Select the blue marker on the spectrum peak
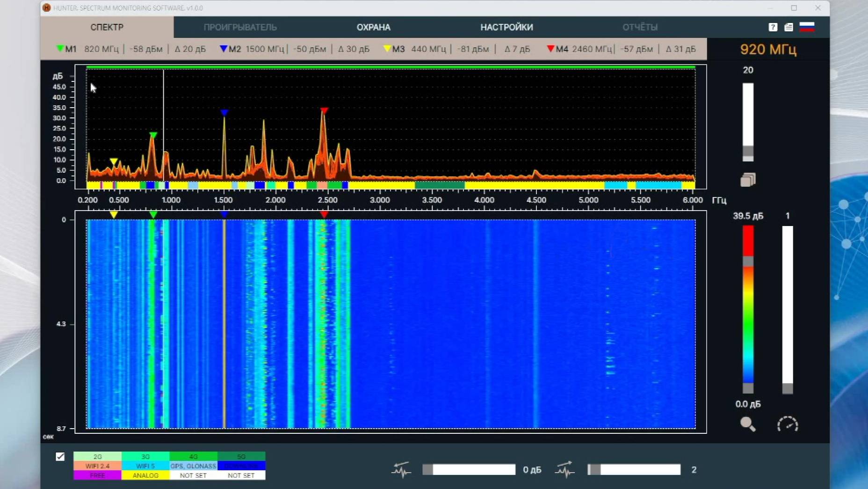This screenshot has width=868, height=489. click(224, 113)
